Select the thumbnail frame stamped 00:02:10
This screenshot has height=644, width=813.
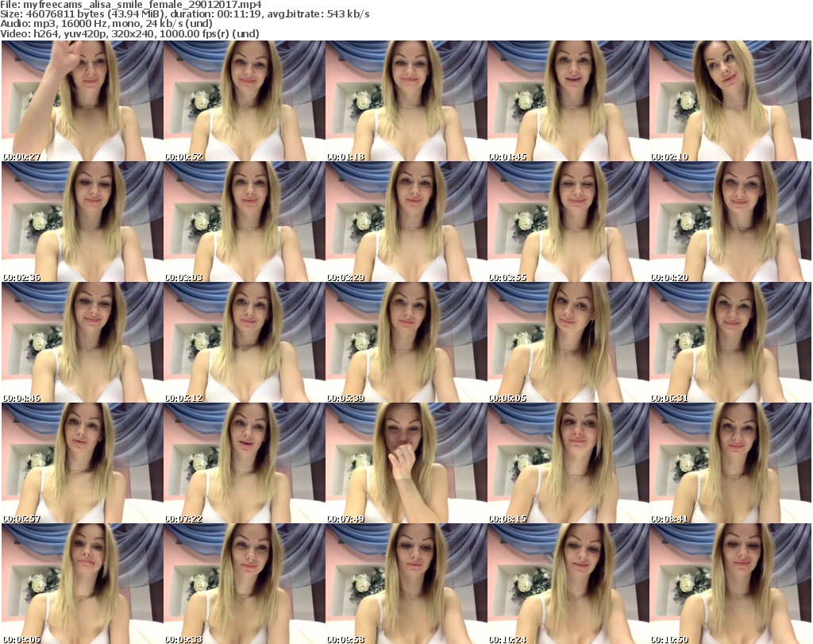730,101
